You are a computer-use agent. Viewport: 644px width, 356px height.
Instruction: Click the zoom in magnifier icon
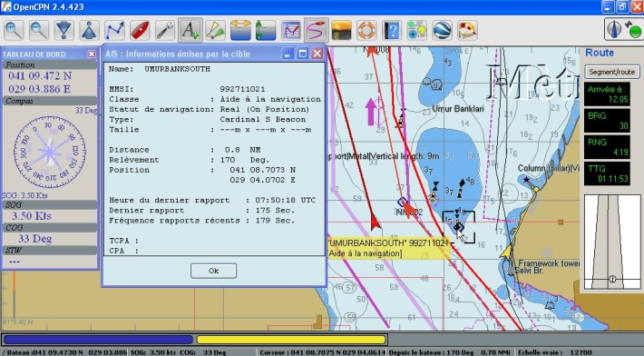click(14, 30)
